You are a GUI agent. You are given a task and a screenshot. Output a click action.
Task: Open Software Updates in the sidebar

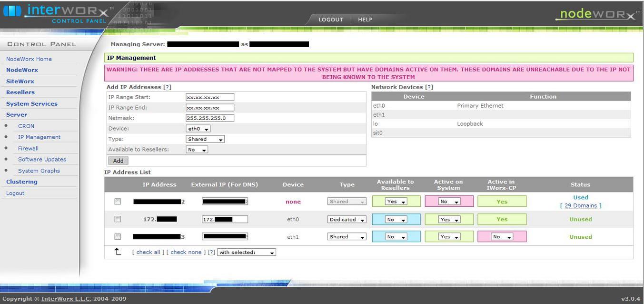point(42,160)
